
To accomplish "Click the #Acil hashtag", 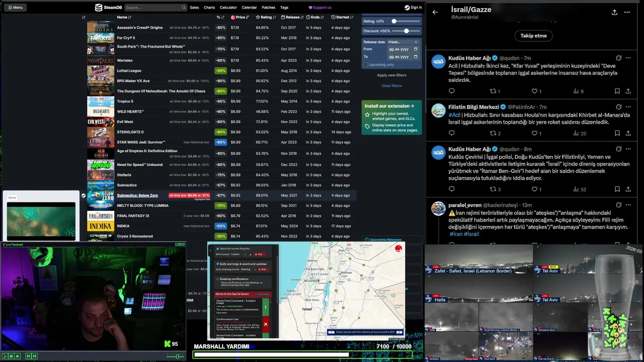I will point(454,115).
